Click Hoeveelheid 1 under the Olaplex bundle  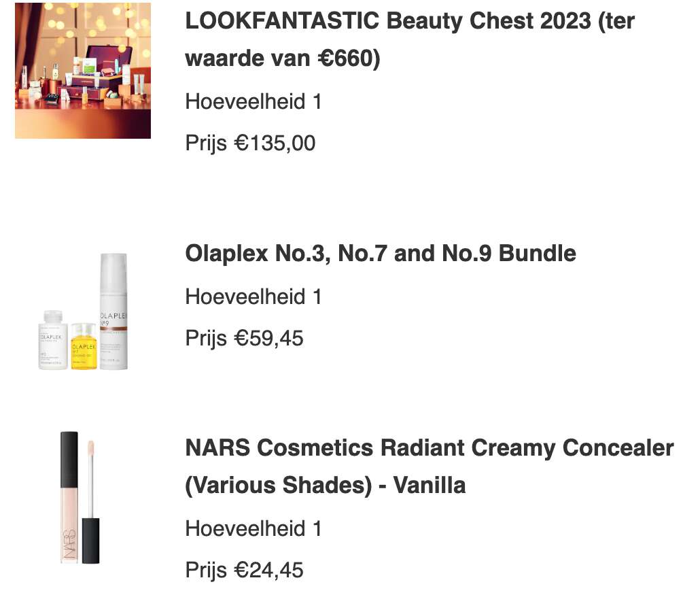point(253,296)
